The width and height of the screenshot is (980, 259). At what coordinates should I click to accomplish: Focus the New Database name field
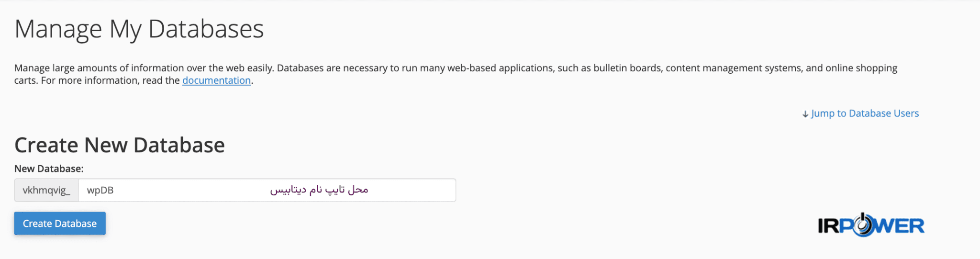267,190
